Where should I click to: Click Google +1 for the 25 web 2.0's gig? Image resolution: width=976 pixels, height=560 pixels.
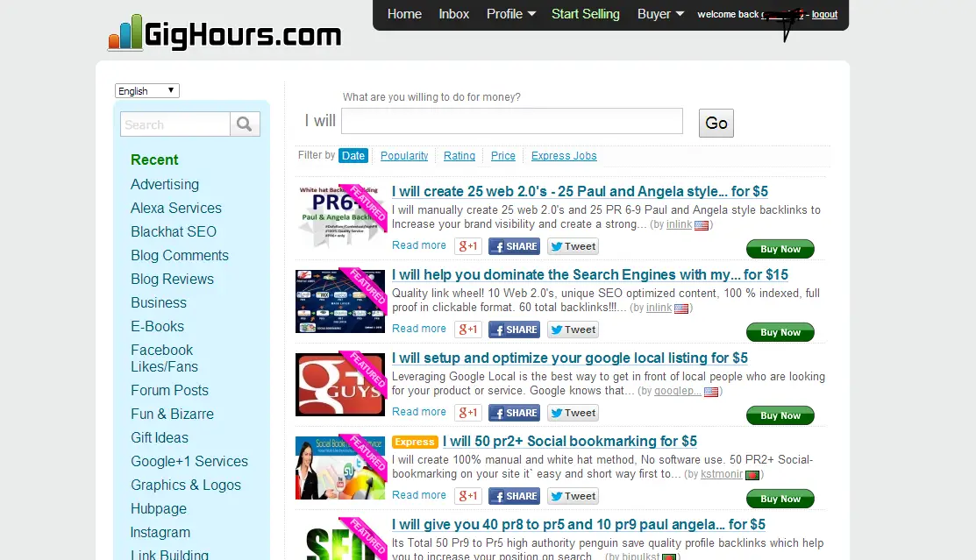coord(468,246)
